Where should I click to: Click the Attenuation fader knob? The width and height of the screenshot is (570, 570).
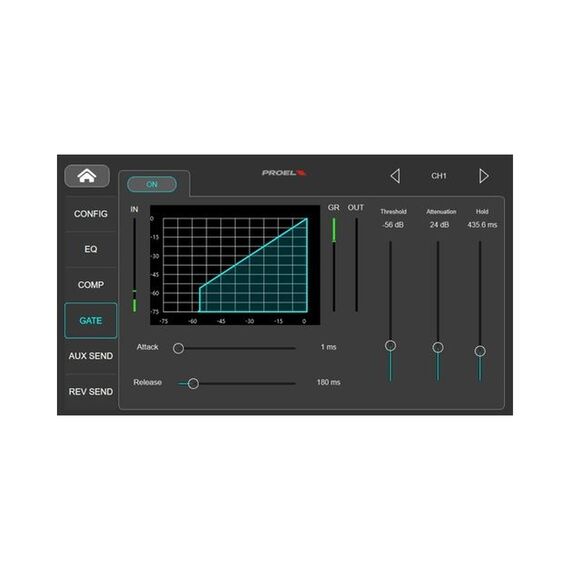pyautogui.click(x=438, y=348)
